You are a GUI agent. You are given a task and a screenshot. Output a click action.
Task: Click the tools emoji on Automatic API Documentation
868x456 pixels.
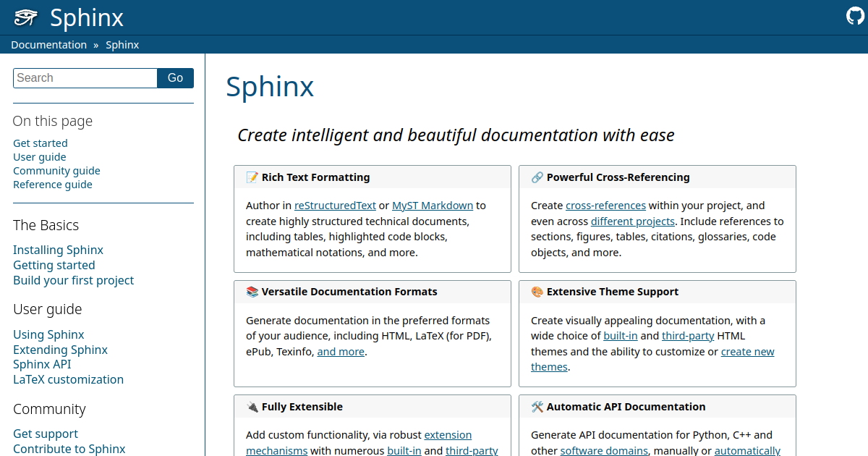(537, 407)
